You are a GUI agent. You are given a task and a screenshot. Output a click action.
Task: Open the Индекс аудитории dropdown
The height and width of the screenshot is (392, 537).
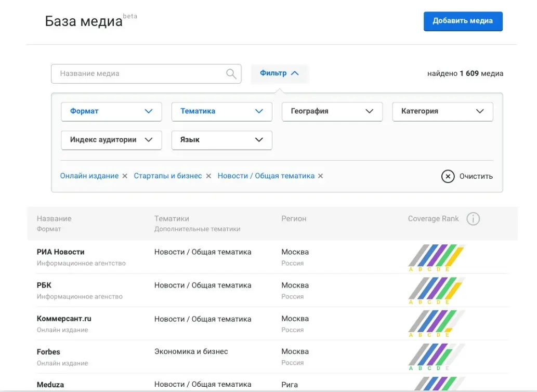point(111,140)
